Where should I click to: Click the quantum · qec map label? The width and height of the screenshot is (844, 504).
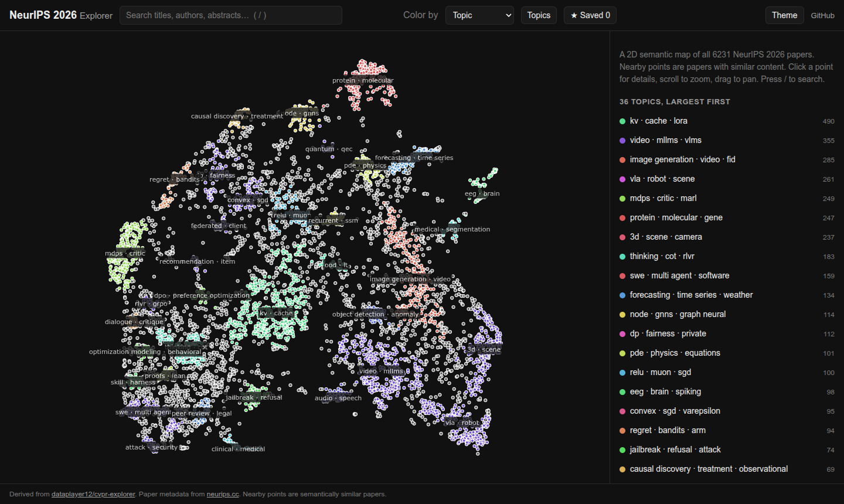tap(329, 149)
